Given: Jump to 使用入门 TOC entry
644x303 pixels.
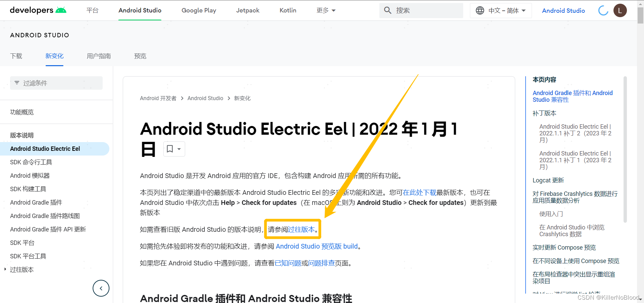Looking at the screenshot, I should 551,214.
